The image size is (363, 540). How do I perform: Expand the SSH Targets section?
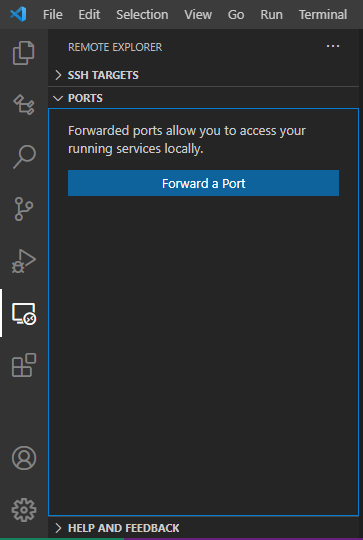tap(203, 75)
